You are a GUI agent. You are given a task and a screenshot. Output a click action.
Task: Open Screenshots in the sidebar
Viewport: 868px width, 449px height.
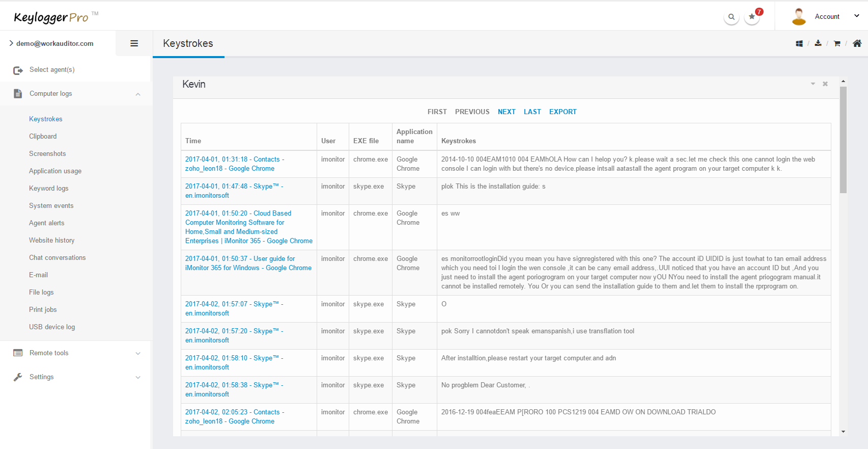[x=47, y=154]
